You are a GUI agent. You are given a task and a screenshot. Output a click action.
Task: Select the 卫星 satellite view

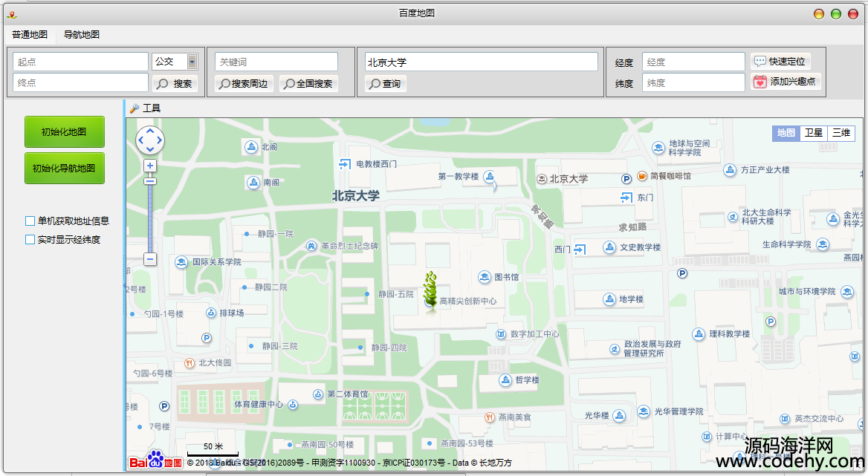pos(814,133)
